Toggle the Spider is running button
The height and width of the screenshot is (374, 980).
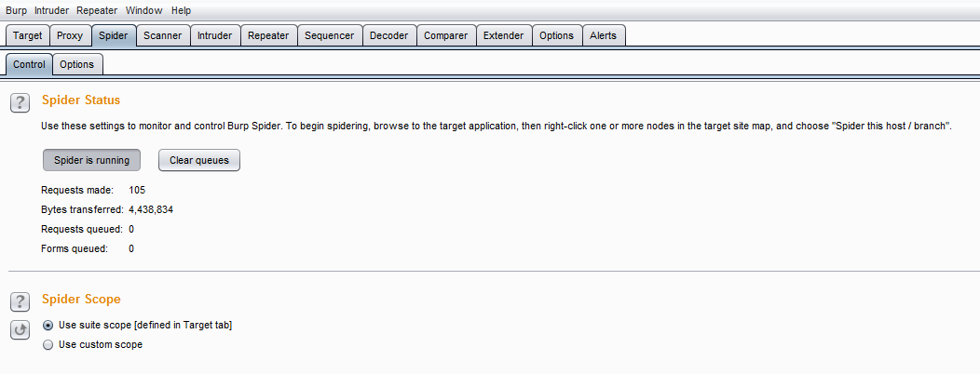coord(91,160)
